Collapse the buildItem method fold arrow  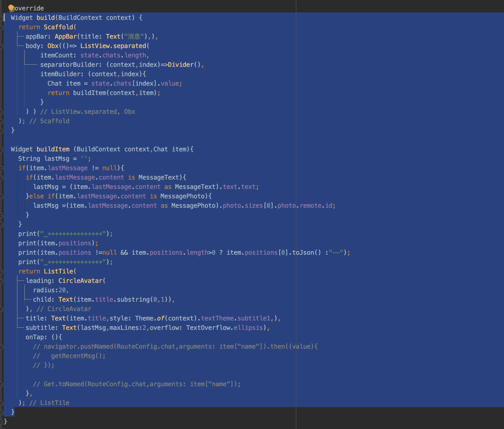(x=2, y=149)
